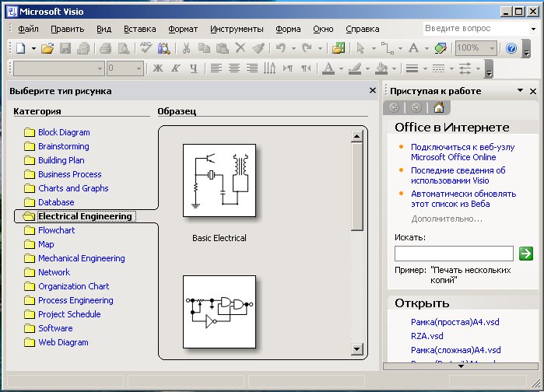Open the Формат menu
This screenshot has height=392, width=544.
pos(183,29)
